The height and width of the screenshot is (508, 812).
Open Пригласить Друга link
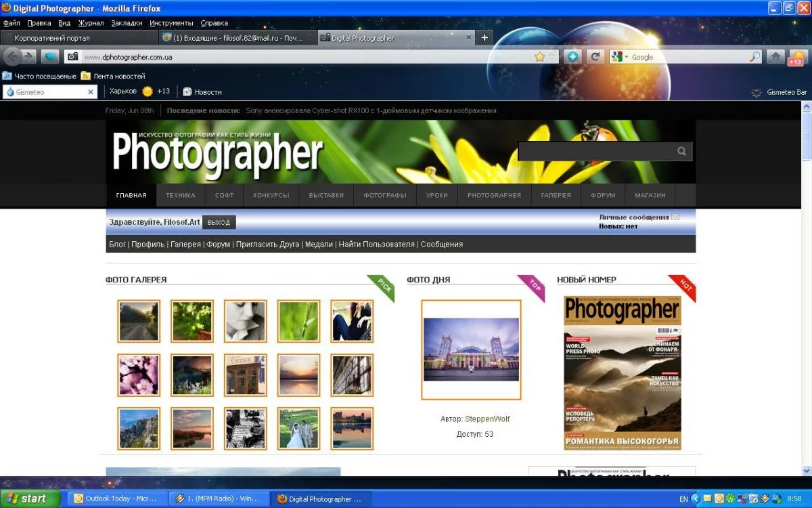coord(267,245)
